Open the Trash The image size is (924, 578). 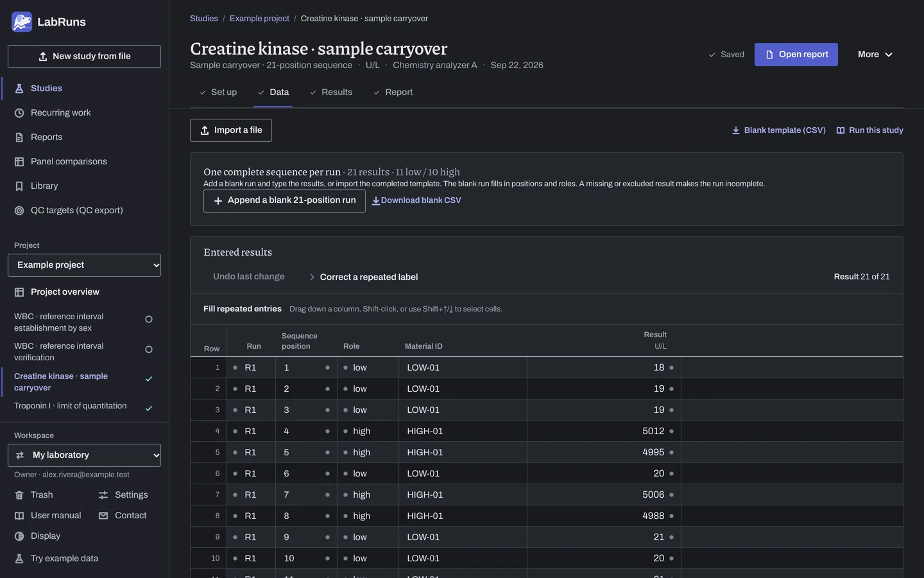(x=34, y=495)
